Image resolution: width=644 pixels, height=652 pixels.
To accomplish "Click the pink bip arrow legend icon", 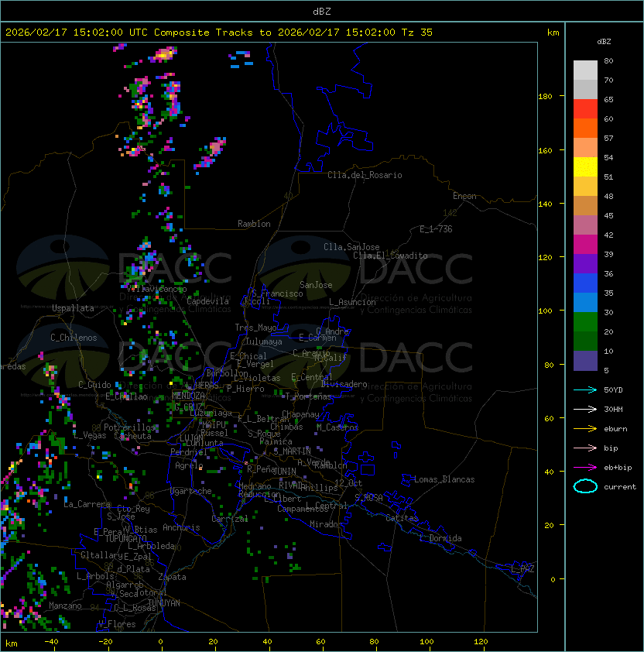I will tap(585, 448).
